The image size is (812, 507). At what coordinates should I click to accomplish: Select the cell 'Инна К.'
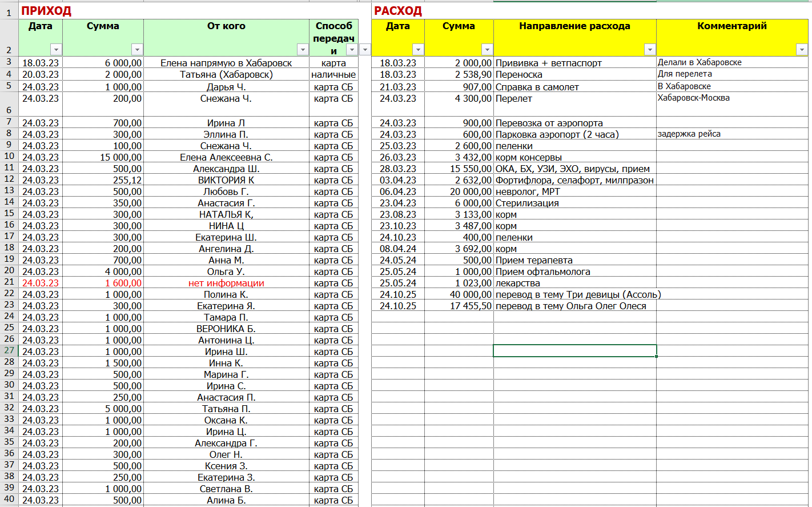tap(226, 363)
